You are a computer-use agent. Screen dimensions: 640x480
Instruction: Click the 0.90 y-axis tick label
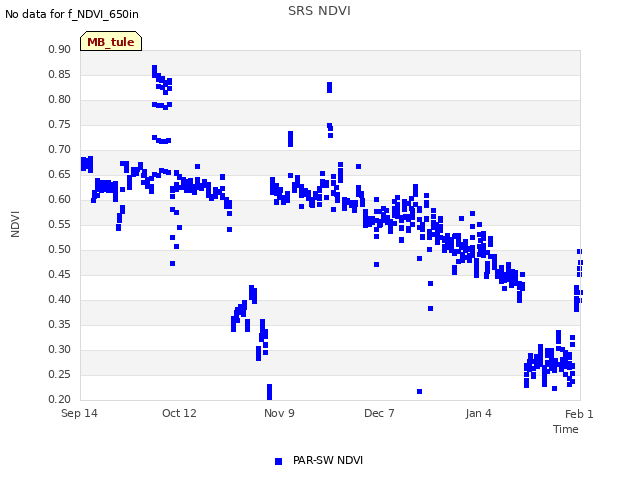click(60, 49)
